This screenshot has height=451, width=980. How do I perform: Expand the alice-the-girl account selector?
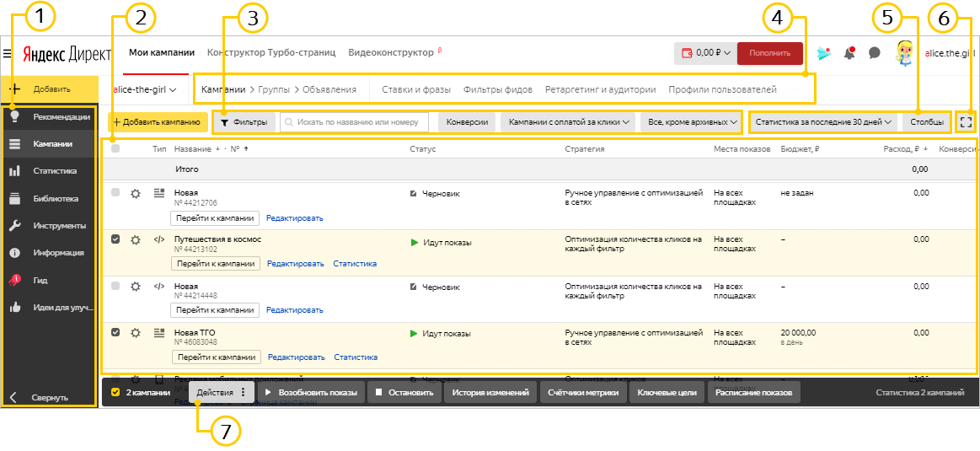[x=144, y=89]
